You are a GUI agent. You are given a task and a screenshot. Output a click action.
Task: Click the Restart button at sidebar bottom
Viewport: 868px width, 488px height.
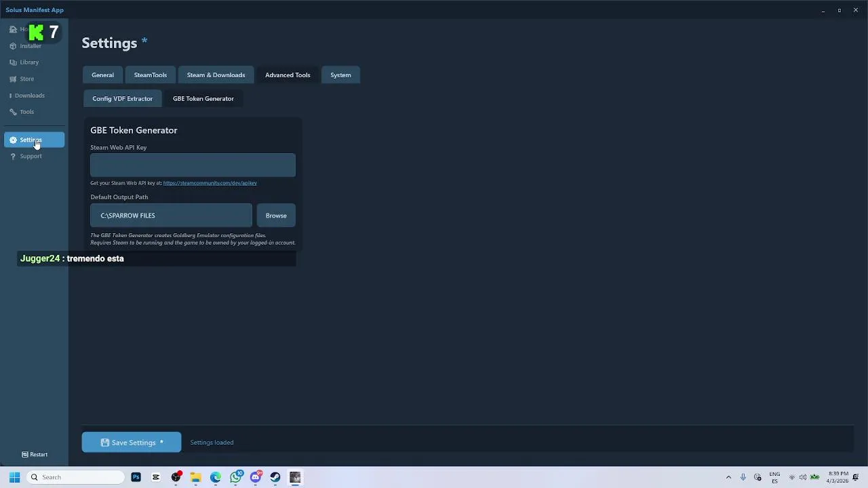tap(35, 454)
